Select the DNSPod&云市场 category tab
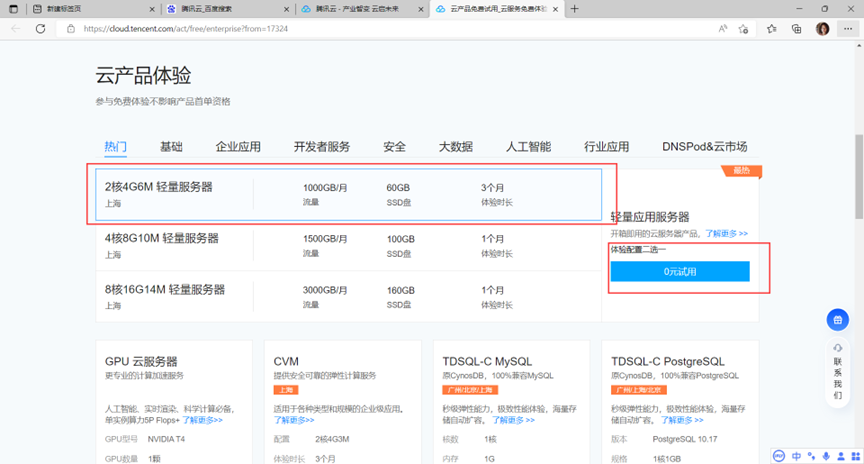864x464 pixels. pyautogui.click(x=705, y=147)
